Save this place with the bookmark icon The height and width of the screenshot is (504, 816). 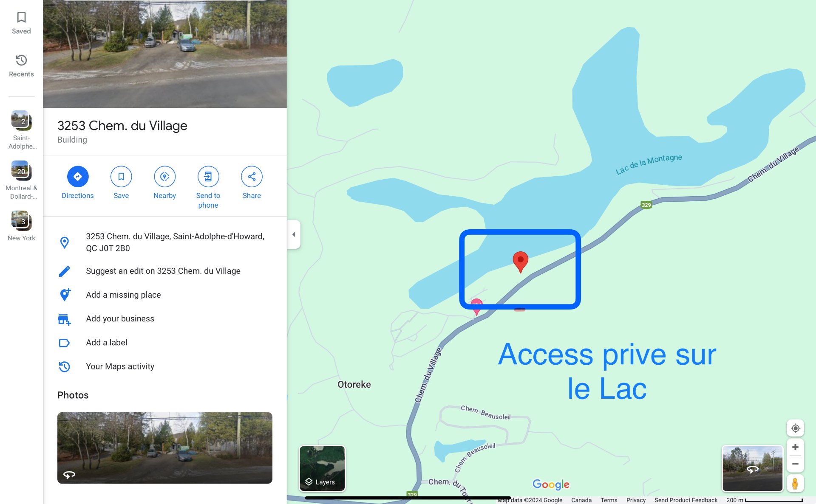[121, 177]
